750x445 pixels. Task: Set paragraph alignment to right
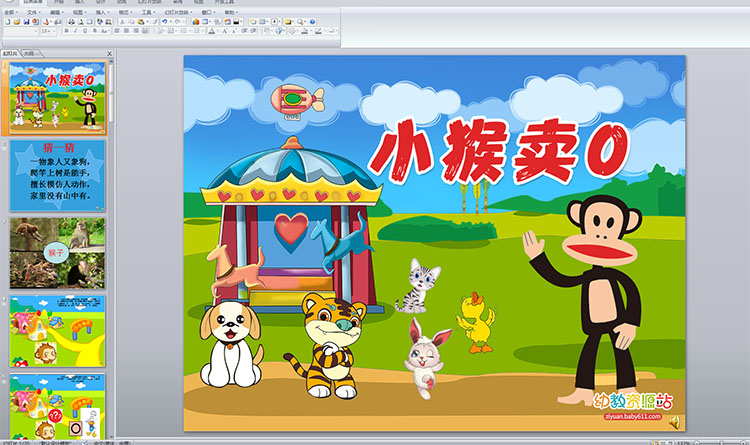[136, 31]
